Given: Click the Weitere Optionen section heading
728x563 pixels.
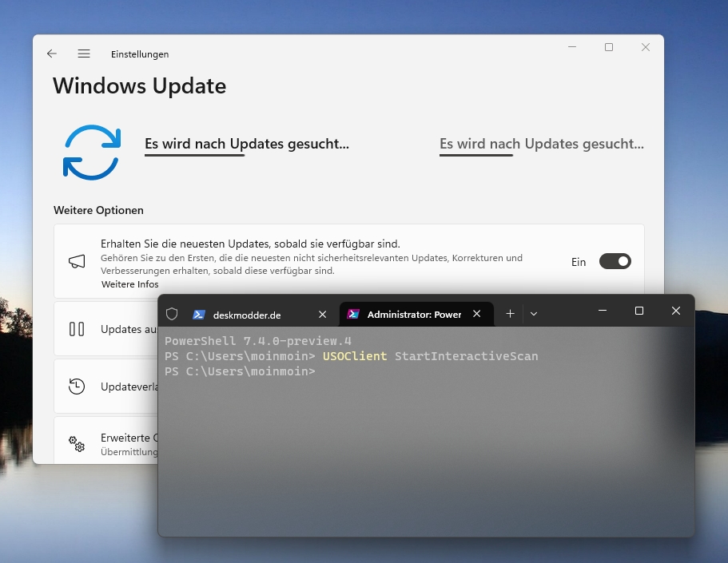Looking at the screenshot, I should coord(98,210).
